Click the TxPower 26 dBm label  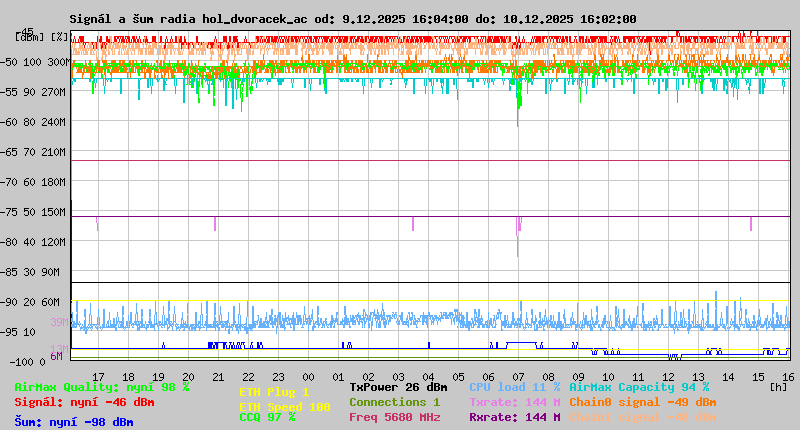coord(398,387)
